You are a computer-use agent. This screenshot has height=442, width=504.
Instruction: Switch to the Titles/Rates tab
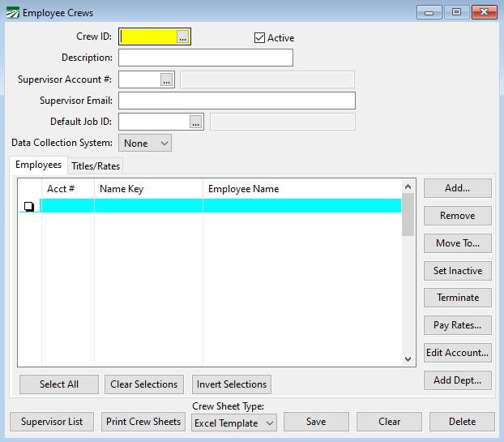(x=96, y=166)
